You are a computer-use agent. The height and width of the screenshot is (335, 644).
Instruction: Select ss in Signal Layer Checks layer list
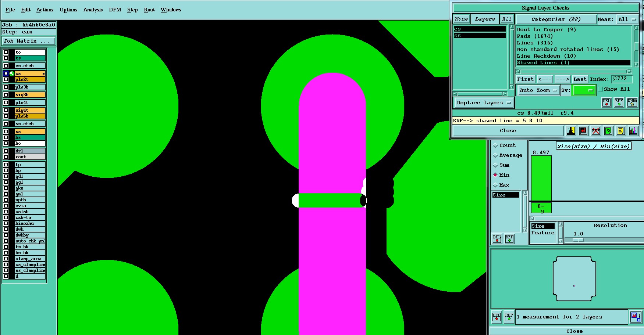pyautogui.click(x=480, y=36)
